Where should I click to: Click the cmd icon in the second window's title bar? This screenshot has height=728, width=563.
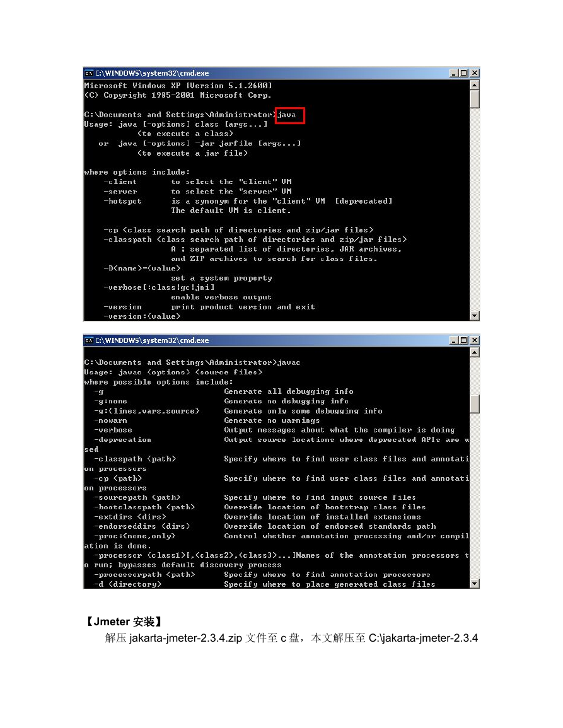point(89,340)
